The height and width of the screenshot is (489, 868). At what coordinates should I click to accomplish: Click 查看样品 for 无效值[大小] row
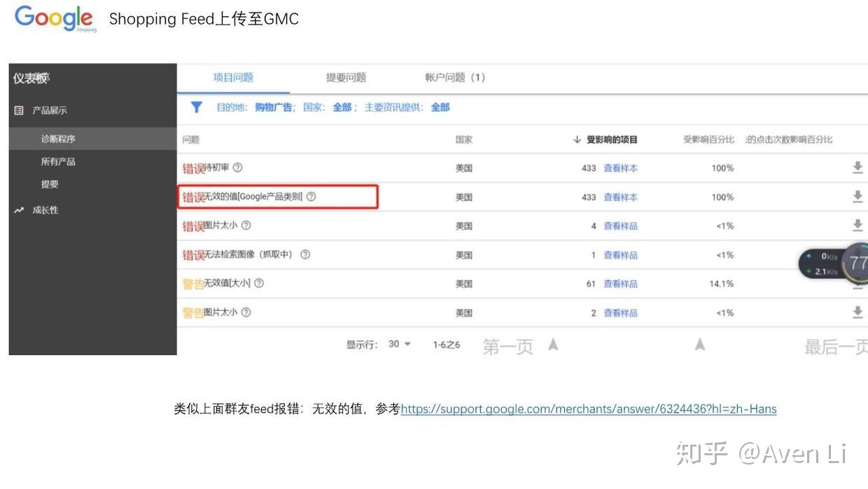pos(620,284)
